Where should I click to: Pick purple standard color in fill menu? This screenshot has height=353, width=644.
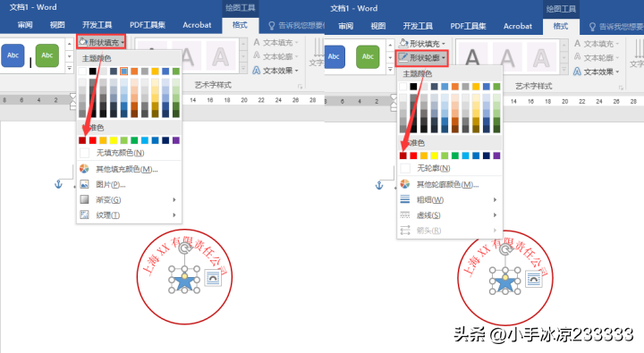pos(176,140)
